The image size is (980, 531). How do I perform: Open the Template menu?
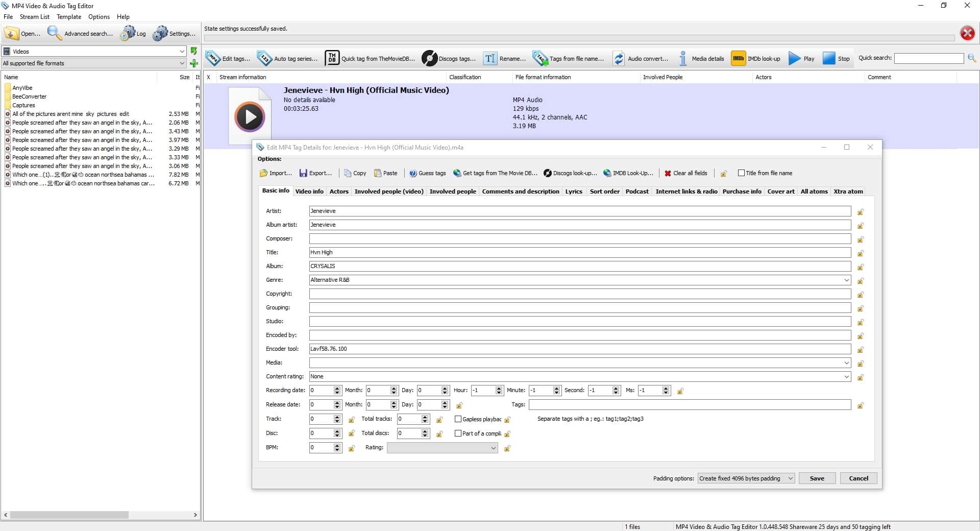pos(69,17)
